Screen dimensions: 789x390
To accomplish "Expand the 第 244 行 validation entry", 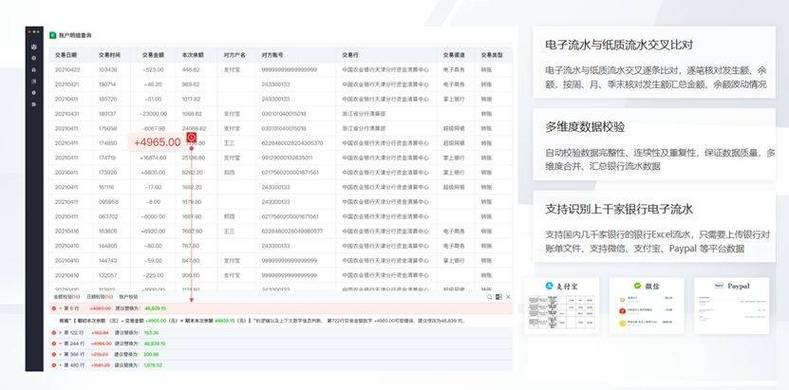I will [59, 343].
